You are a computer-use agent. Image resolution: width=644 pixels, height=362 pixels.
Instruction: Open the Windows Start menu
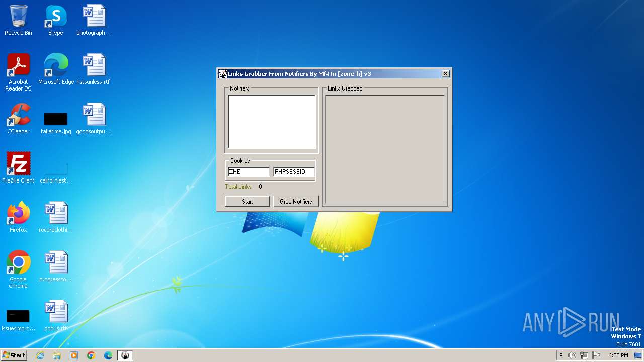pyautogui.click(x=14, y=355)
